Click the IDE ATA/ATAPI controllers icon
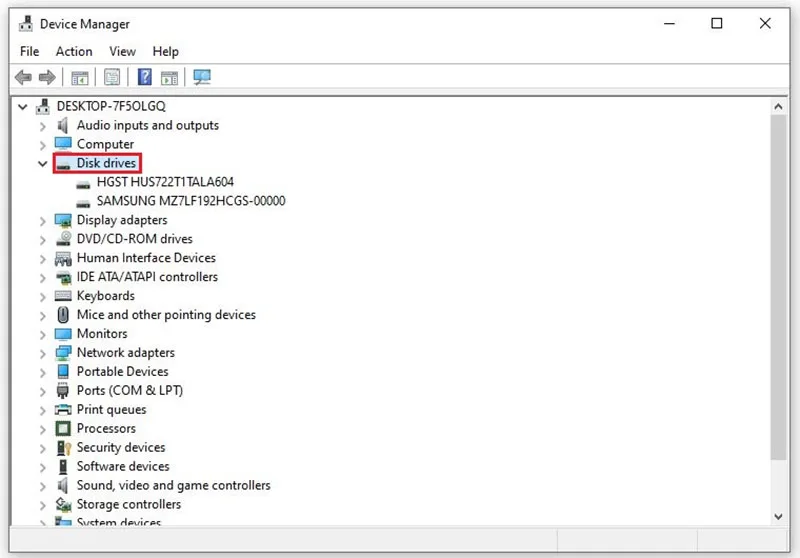 pos(64,277)
